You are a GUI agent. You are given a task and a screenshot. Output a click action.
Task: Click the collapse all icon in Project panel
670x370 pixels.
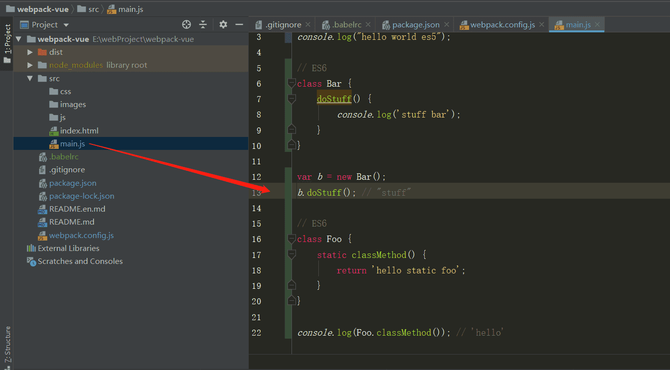click(x=203, y=25)
